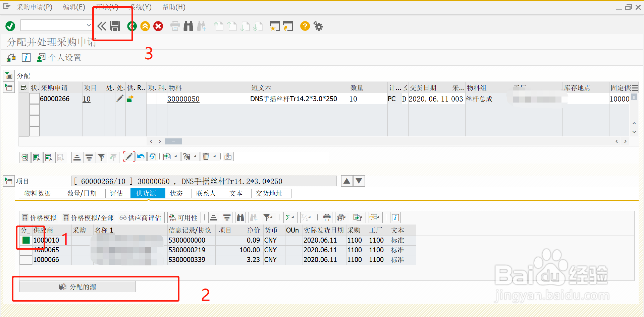
Task: Open Customize local layout gear icon
Action: (x=318, y=26)
